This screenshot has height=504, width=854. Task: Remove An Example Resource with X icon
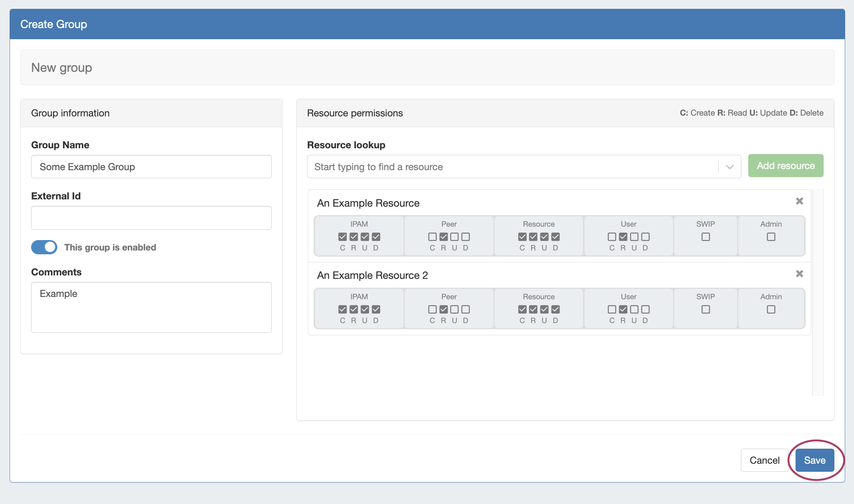pos(799,201)
